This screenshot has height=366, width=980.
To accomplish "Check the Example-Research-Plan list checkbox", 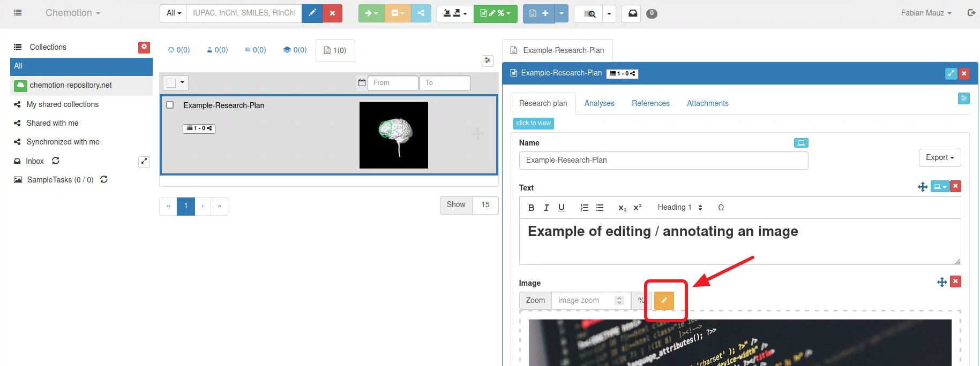I will tap(170, 105).
